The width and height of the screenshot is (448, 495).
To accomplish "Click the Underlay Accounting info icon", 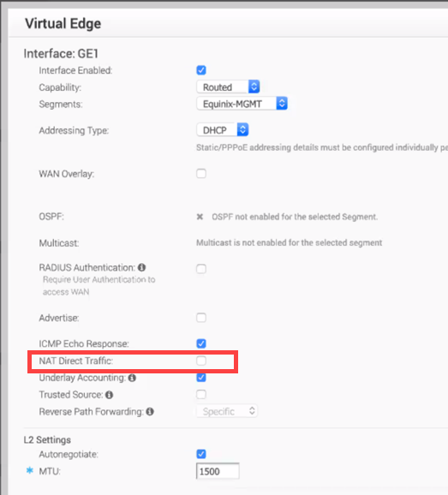I will (x=132, y=378).
